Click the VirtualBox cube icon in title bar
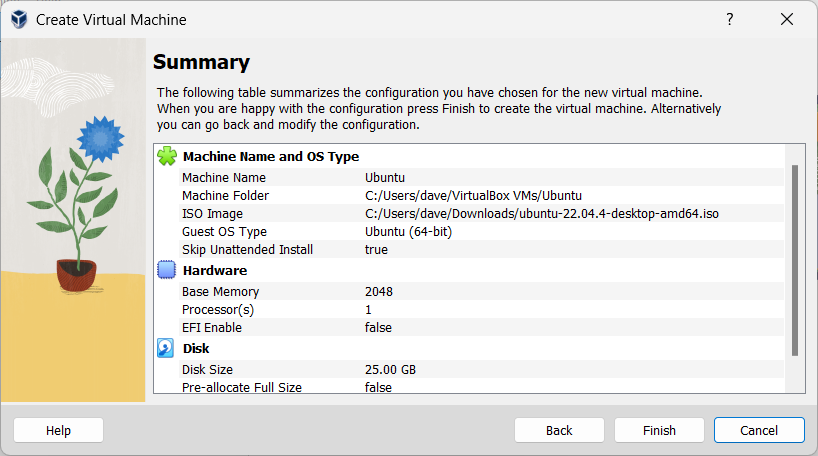Viewport: 818px width, 456px height. point(19,19)
